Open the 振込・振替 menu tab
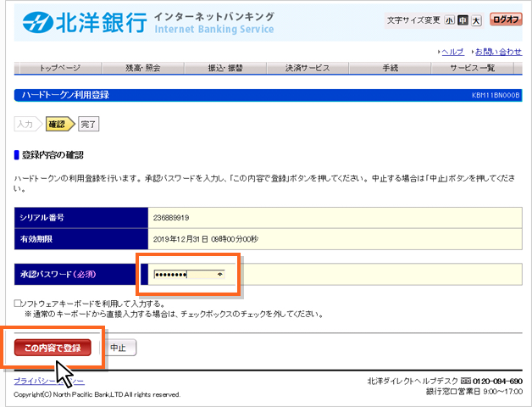This screenshot has height=407, width=532. (225, 68)
